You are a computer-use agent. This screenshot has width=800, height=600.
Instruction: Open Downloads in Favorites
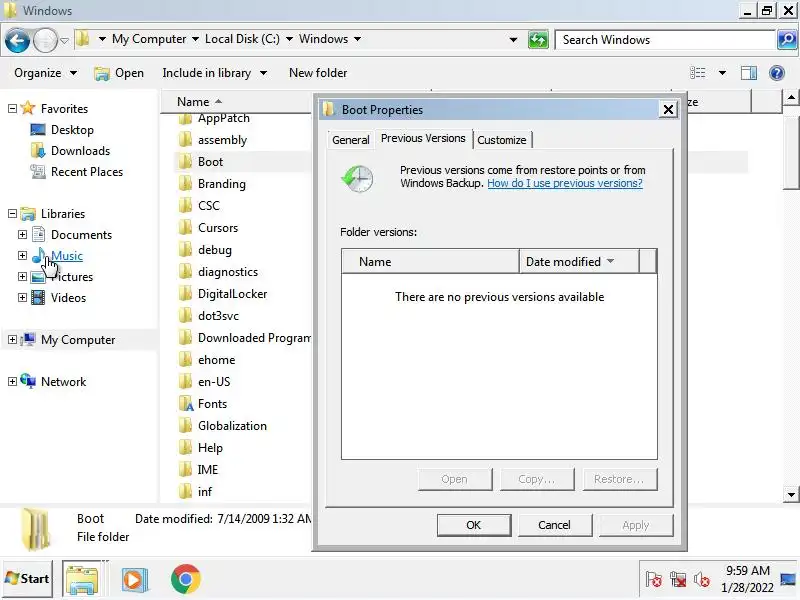[80, 151]
